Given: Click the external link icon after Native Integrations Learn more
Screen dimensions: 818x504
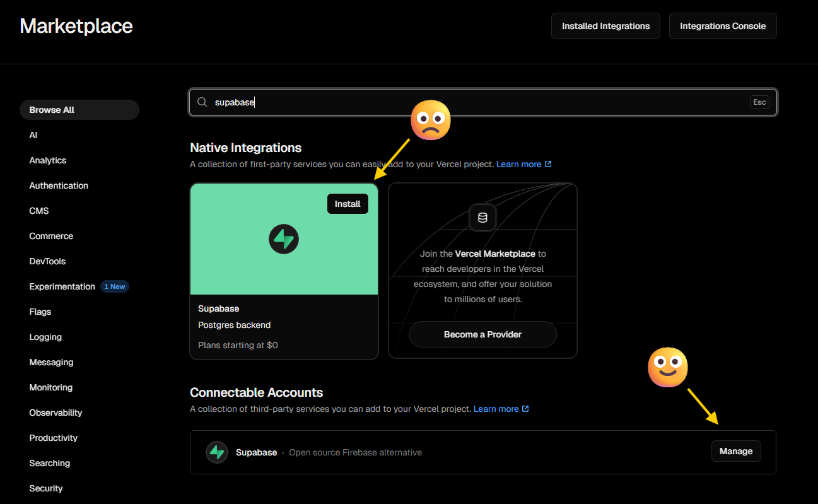Looking at the screenshot, I should (548, 164).
